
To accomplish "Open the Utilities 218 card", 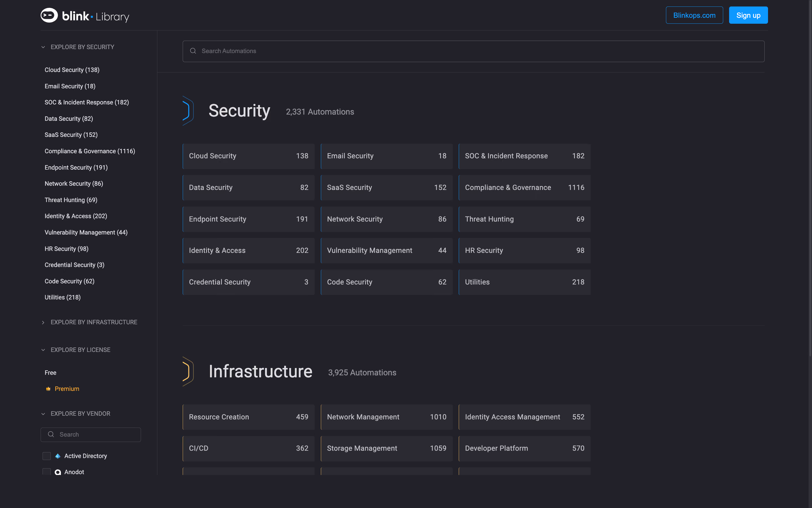I will [524, 282].
